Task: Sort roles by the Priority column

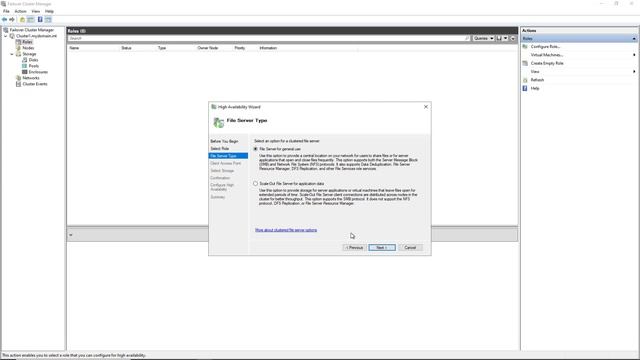Action: click(x=240, y=48)
